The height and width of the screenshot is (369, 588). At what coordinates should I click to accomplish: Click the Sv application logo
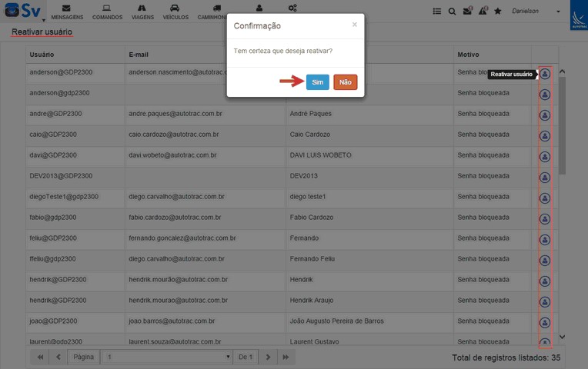(22, 11)
